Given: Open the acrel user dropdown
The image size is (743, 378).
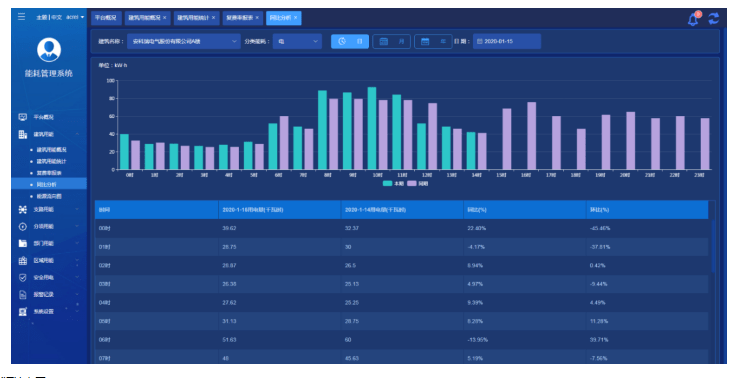Looking at the screenshot, I should 75,17.
